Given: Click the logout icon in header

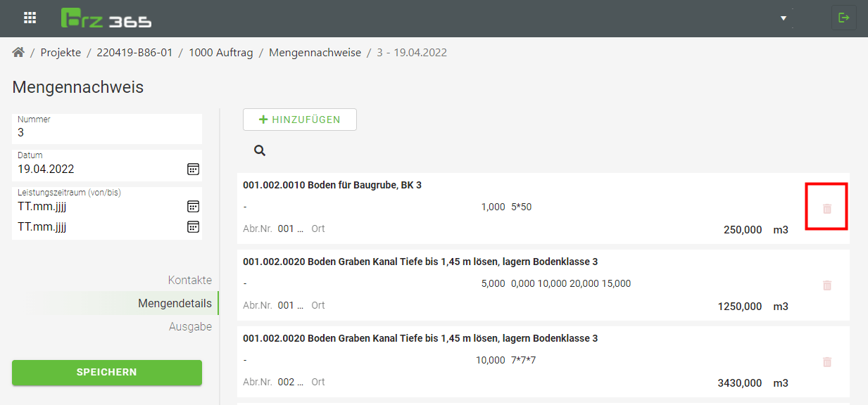Looking at the screenshot, I should coord(843,18).
